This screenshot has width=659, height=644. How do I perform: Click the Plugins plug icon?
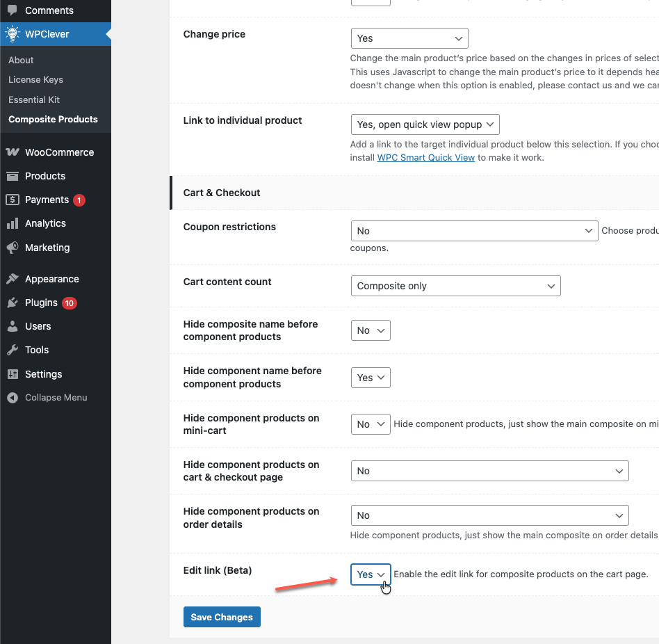pyautogui.click(x=13, y=303)
